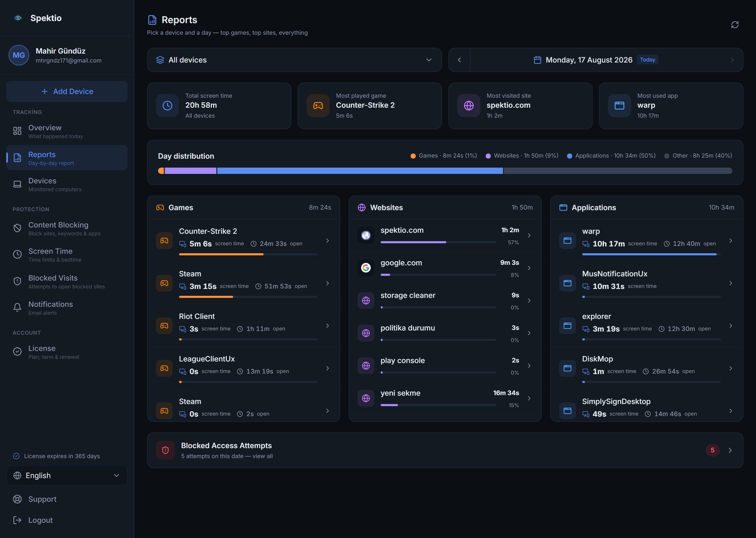The height and width of the screenshot is (538, 756).
Task: Click the SimplySignDesktop application icon
Action: click(x=567, y=411)
